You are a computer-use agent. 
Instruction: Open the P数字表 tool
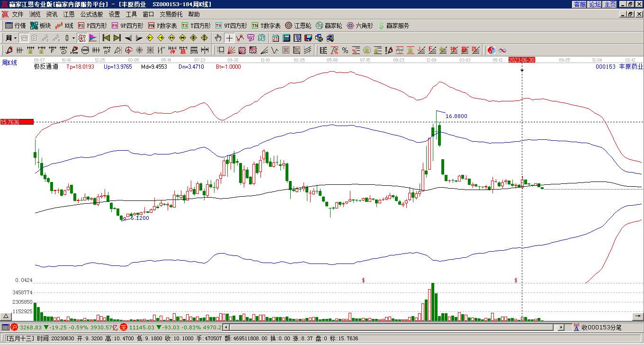(x=162, y=26)
